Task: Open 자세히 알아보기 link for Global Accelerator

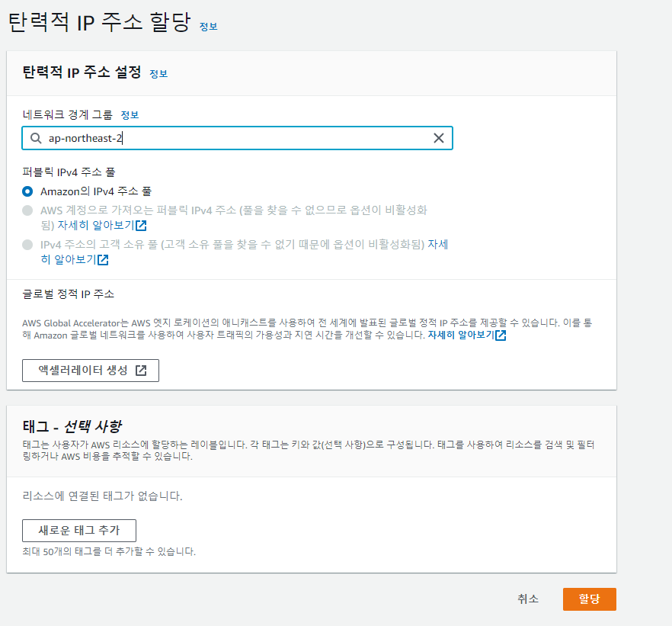Action: (x=467, y=335)
